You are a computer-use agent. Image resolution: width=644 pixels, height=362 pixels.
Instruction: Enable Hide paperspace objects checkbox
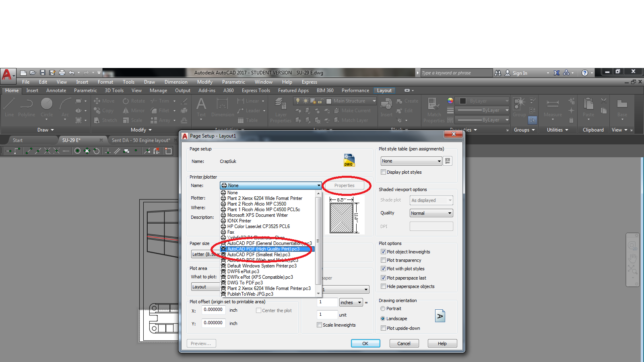coord(383,286)
